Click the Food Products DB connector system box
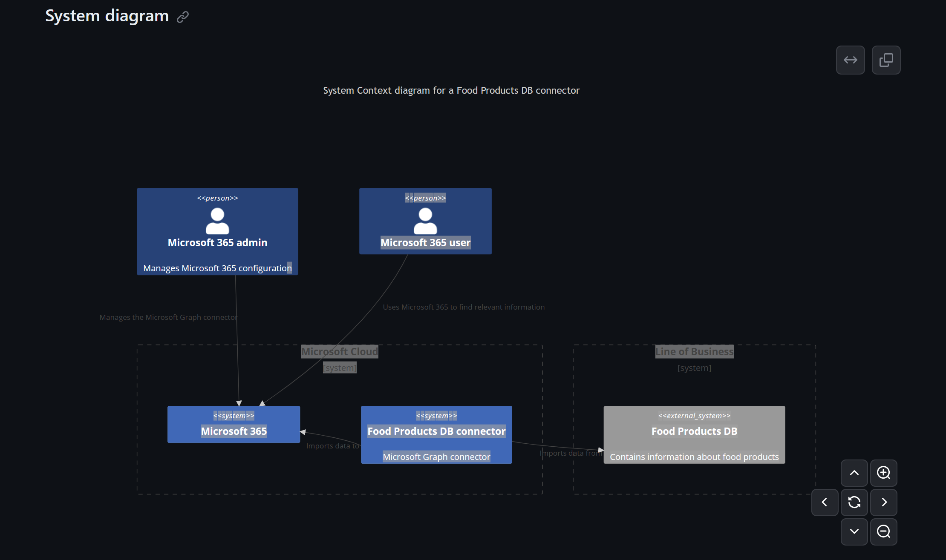The height and width of the screenshot is (560, 946). [x=436, y=434]
